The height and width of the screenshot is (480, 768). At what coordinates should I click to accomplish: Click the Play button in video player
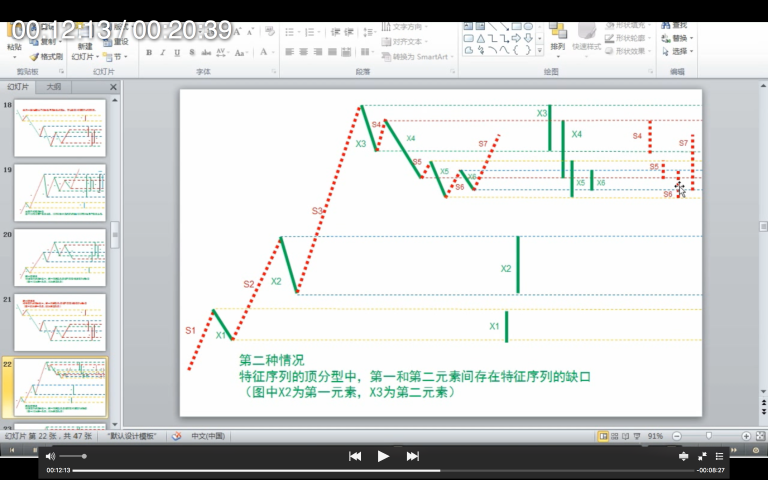click(x=383, y=456)
